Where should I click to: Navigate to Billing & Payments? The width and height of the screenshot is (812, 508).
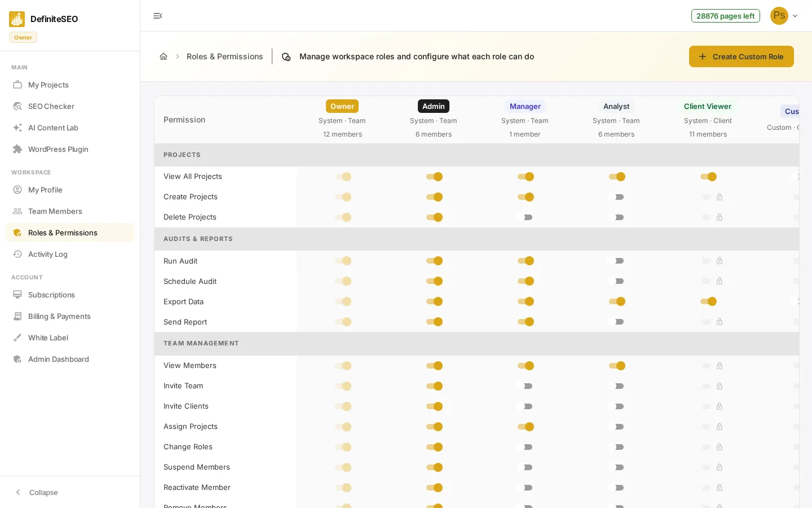[70, 316]
